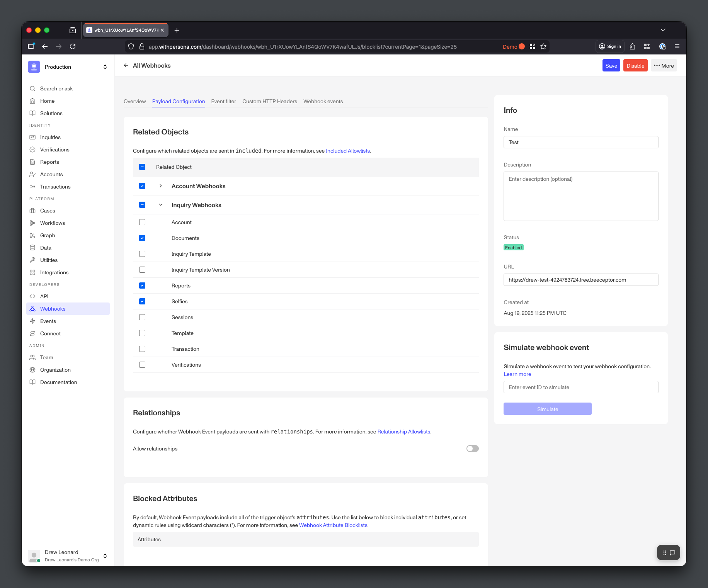
Task: Enable the Allow relationships toggle
Action: point(472,449)
